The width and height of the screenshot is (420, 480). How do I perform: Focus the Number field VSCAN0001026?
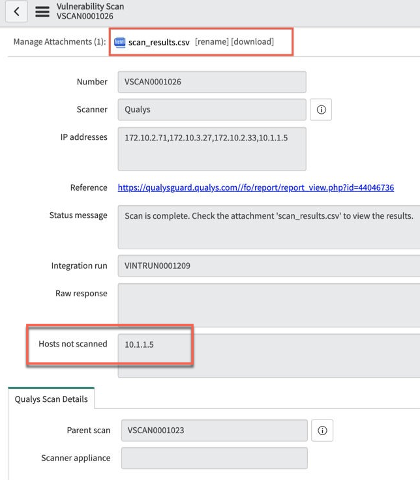[212, 82]
